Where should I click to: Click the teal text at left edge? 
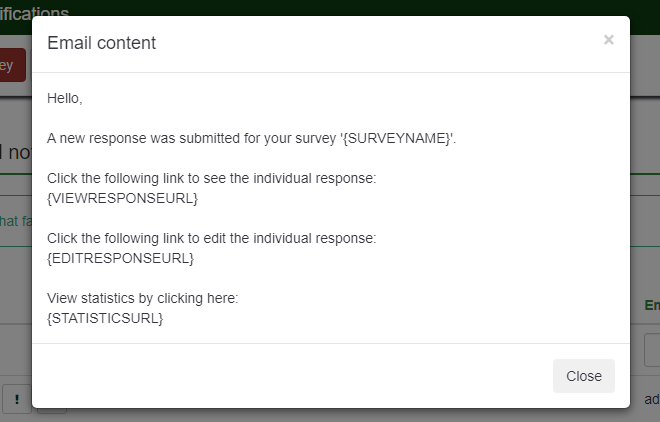click(x=14, y=220)
